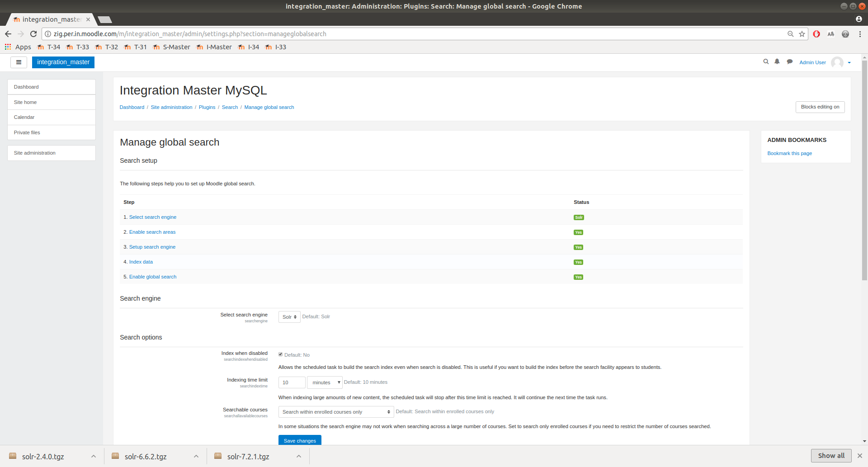Click Search breadcrumb link
The height and width of the screenshot is (467, 868).
click(230, 107)
